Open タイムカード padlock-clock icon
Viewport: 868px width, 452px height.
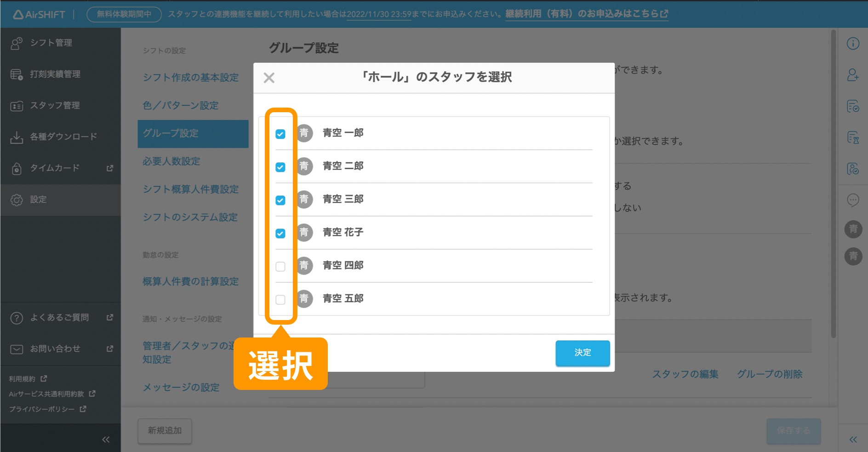[17, 168]
